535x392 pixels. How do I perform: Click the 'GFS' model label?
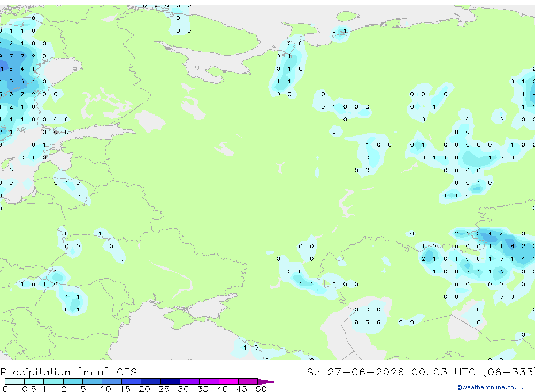pos(127,372)
